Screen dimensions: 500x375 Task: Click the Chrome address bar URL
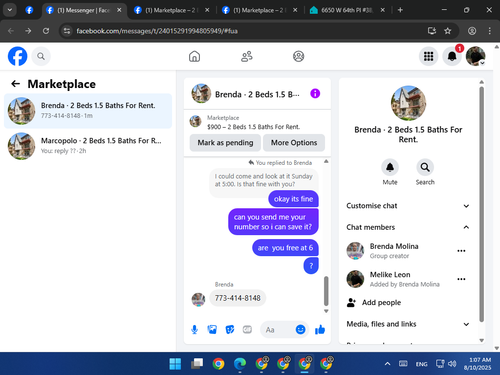tap(157, 31)
